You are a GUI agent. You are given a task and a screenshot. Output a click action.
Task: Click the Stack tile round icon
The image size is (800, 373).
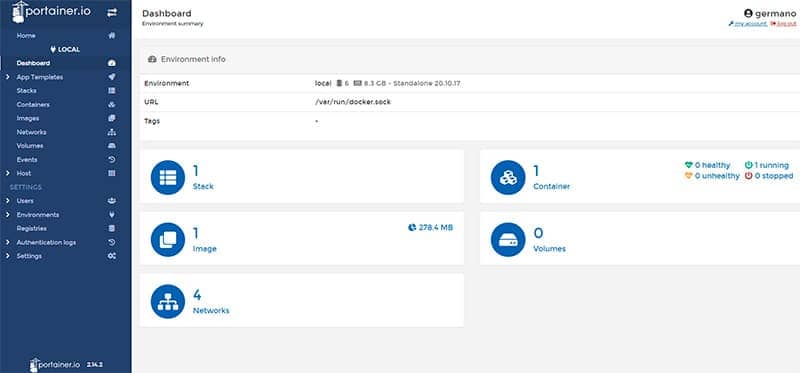coord(168,177)
